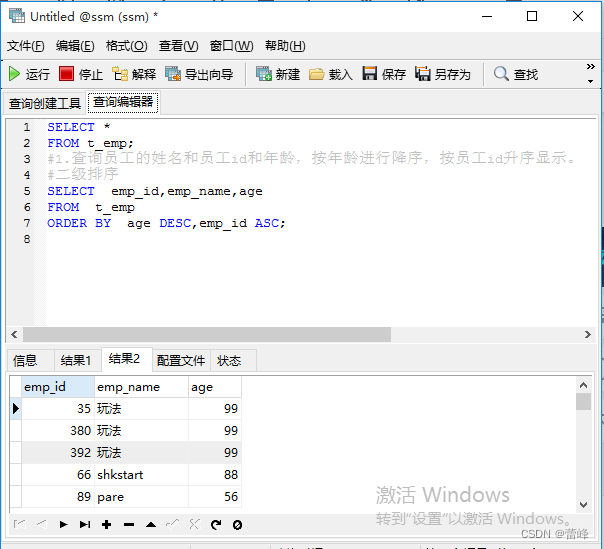Load a query file with 载入 icon
The height and width of the screenshot is (549, 604).
click(x=317, y=74)
